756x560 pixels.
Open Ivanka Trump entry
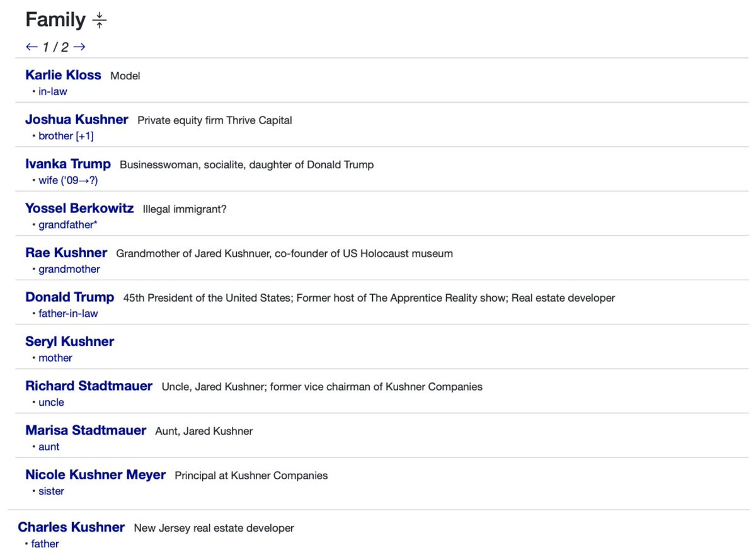pos(67,164)
